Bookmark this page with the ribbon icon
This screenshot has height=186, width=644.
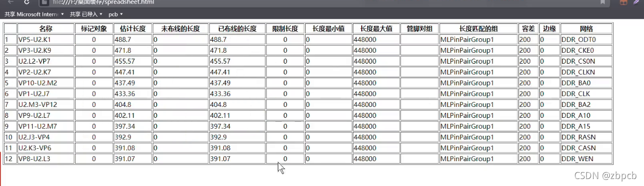point(603,2)
